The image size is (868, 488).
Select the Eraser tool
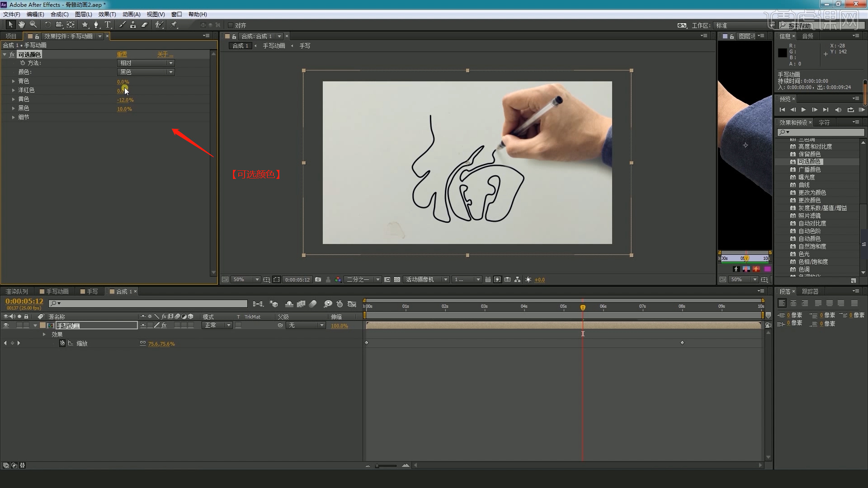click(145, 25)
